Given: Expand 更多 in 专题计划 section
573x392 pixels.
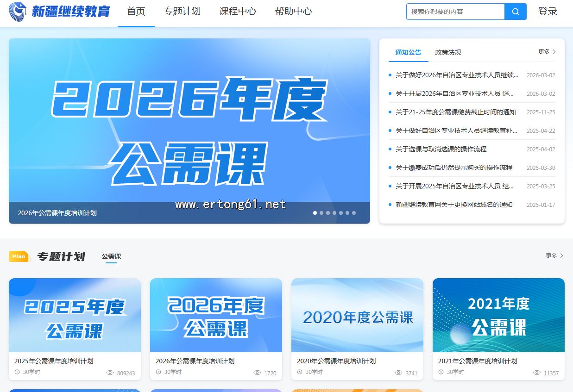Looking at the screenshot, I should tap(554, 255).
